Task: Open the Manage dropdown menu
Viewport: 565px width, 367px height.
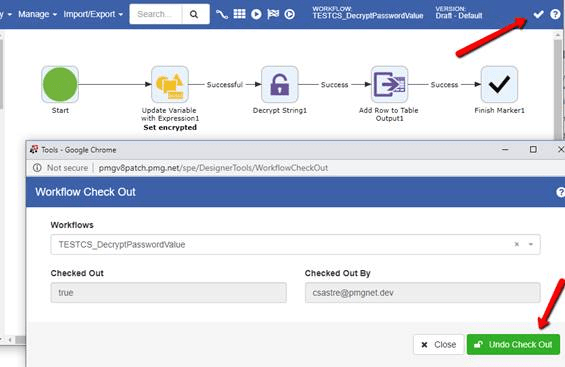Action: point(37,14)
